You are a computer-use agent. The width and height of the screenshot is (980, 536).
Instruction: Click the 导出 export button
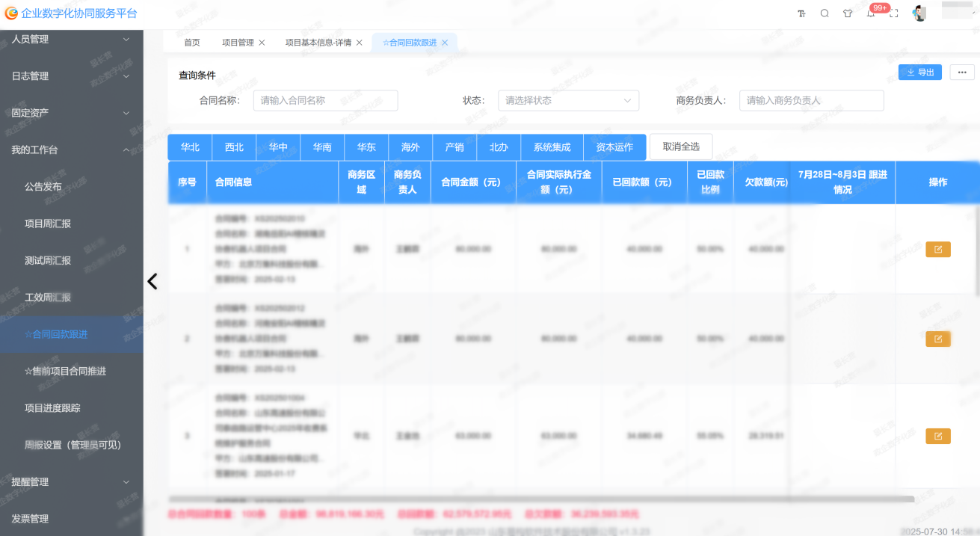click(x=919, y=73)
